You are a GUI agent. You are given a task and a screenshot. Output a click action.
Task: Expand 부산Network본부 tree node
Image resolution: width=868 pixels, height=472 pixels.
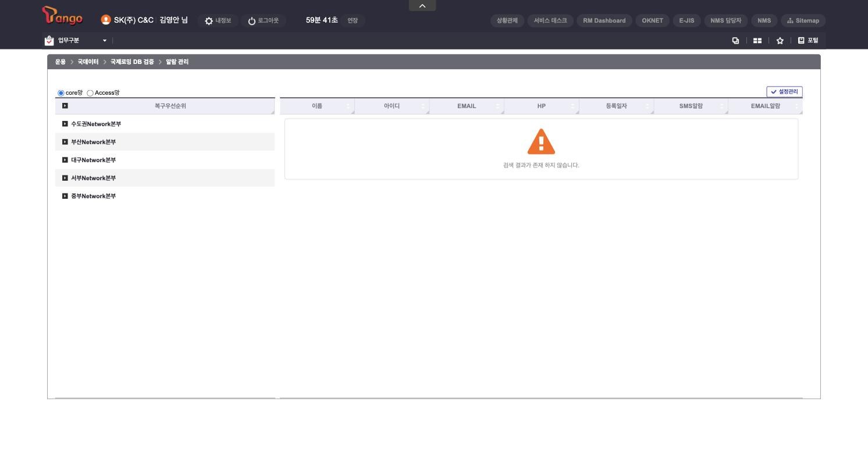click(65, 142)
